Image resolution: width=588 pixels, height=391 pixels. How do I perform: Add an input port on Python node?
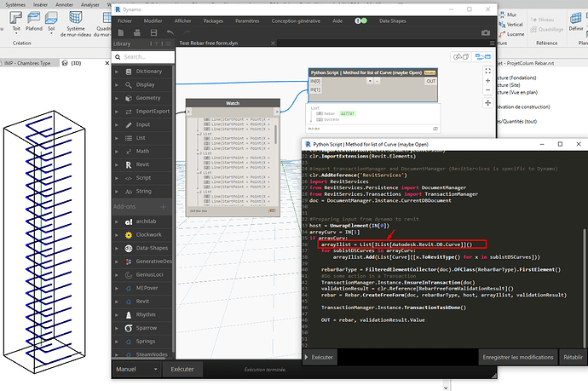tap(370, 81)
